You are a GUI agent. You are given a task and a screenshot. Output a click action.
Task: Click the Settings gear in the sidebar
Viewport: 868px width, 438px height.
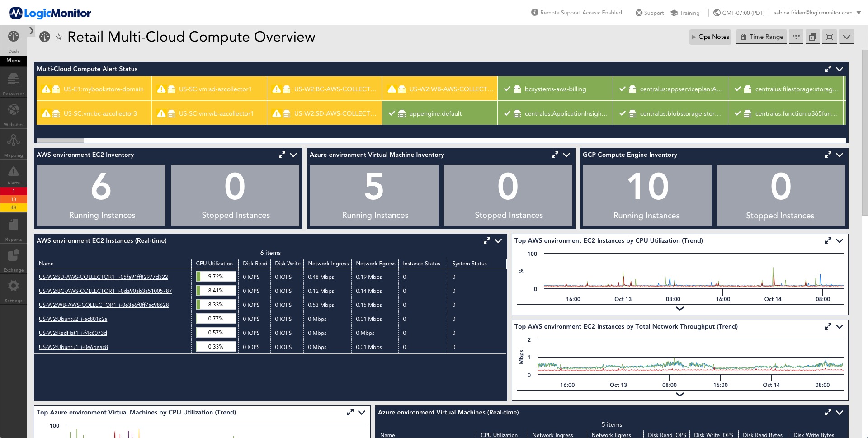click(x=13, y=286)
